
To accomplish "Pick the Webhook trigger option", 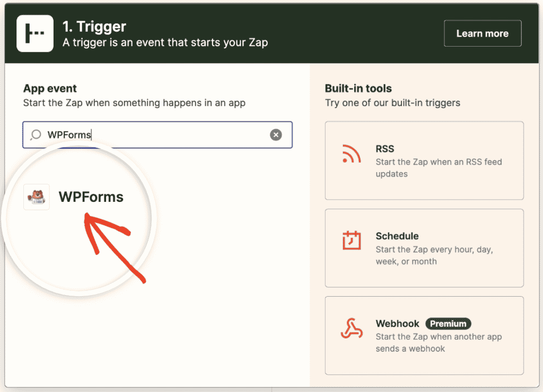I will 424,335.
